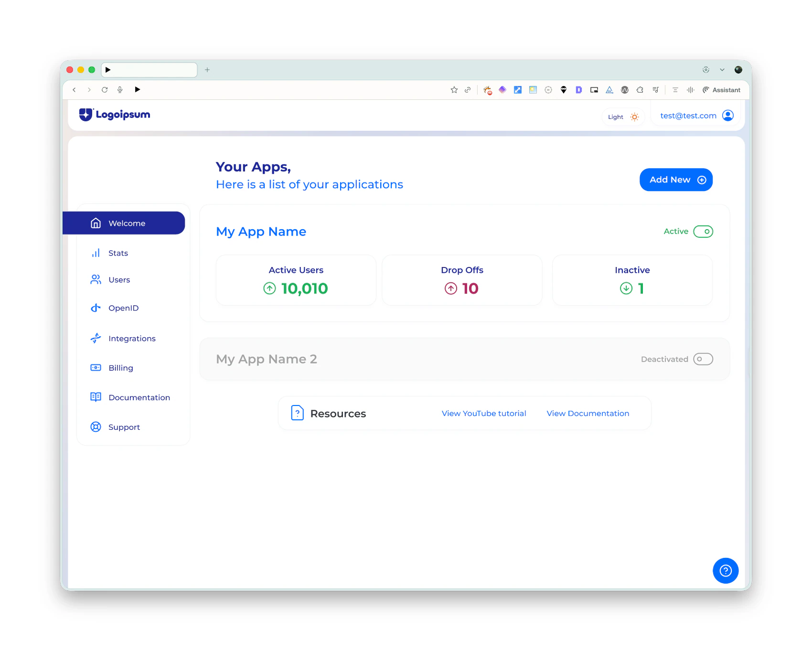Viewport: 812px width, 651px height.
Task: Click the blue diagonal arrow extension icon
Action: click(x=518, y=90)
